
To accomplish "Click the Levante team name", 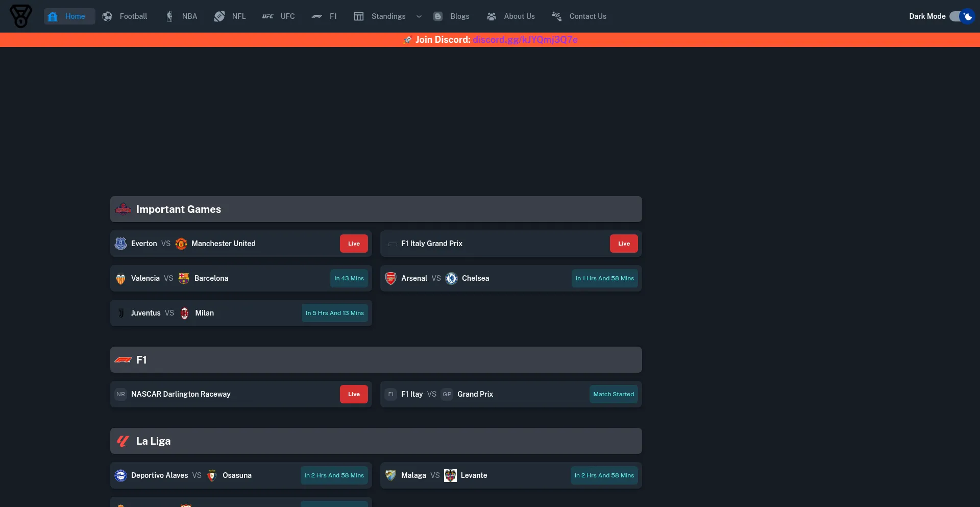I will point(474,475).
